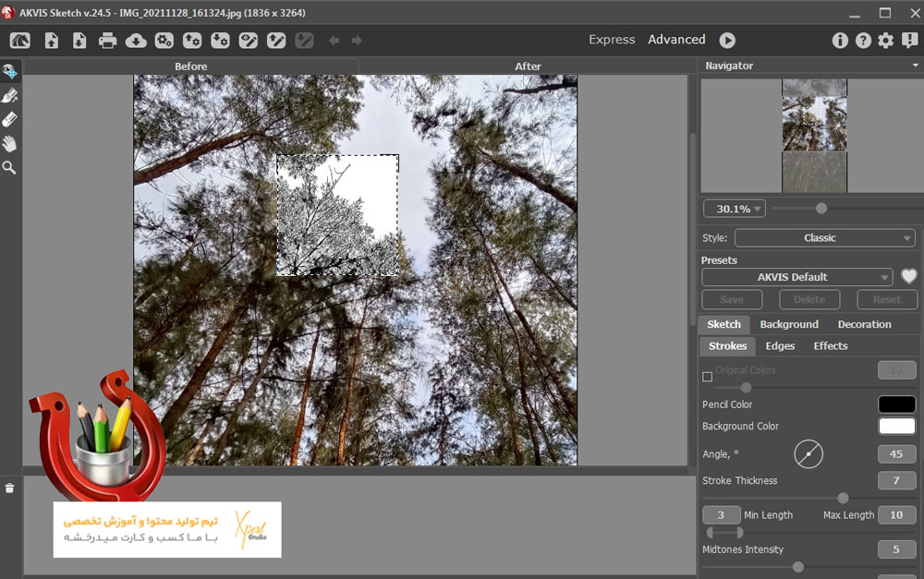The image size is (924, 579).
Task: Select the Eraser tool
Action: [9, 119]
